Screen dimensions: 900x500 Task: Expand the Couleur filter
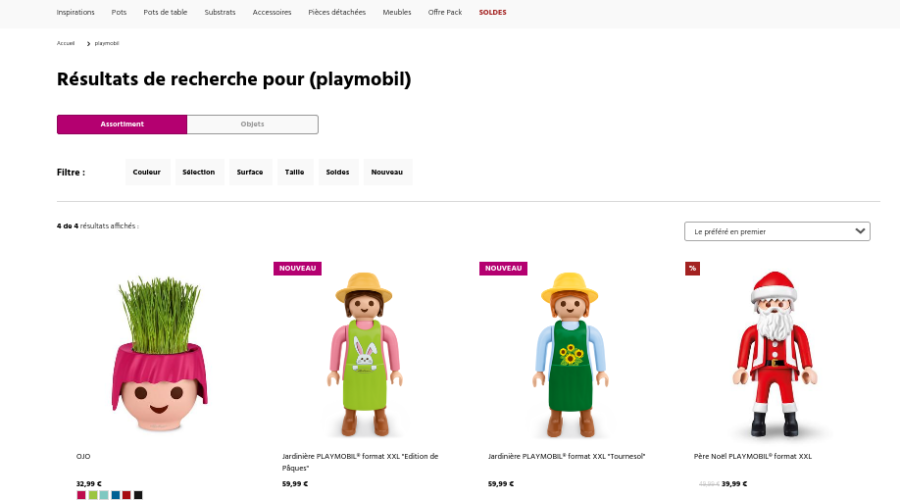pyautogui.click(x=147, y=172)
